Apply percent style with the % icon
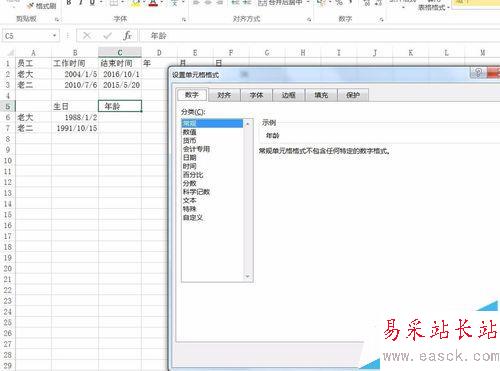500x371 pixels. [x=339, y=3]
